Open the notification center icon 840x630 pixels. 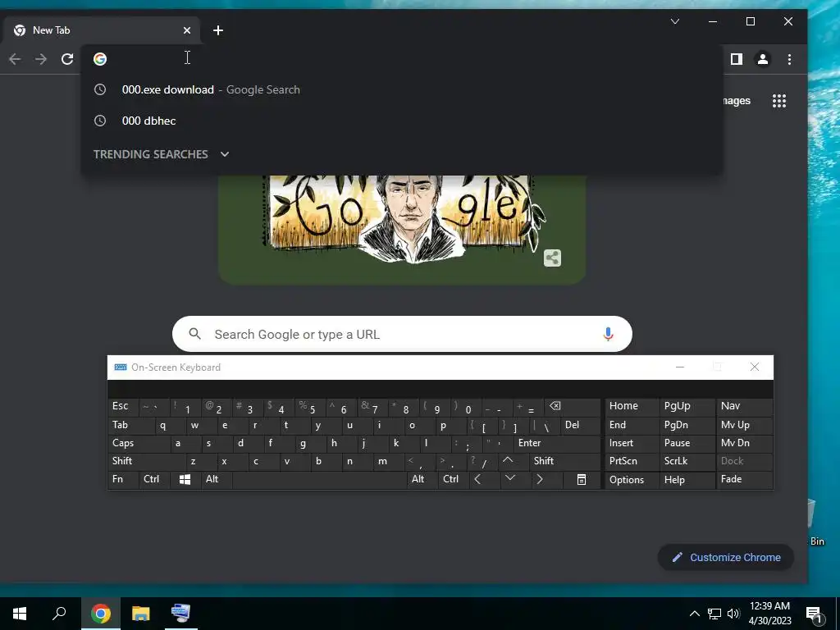point(814,614)
